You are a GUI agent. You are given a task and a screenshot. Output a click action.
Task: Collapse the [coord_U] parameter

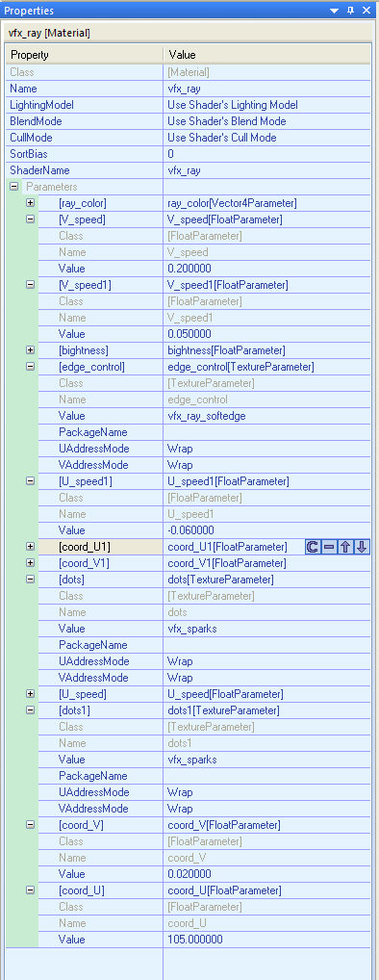coord(30,890)
